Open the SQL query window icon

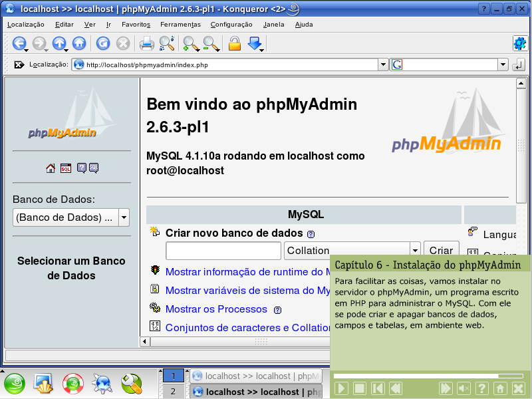point(65,168)
